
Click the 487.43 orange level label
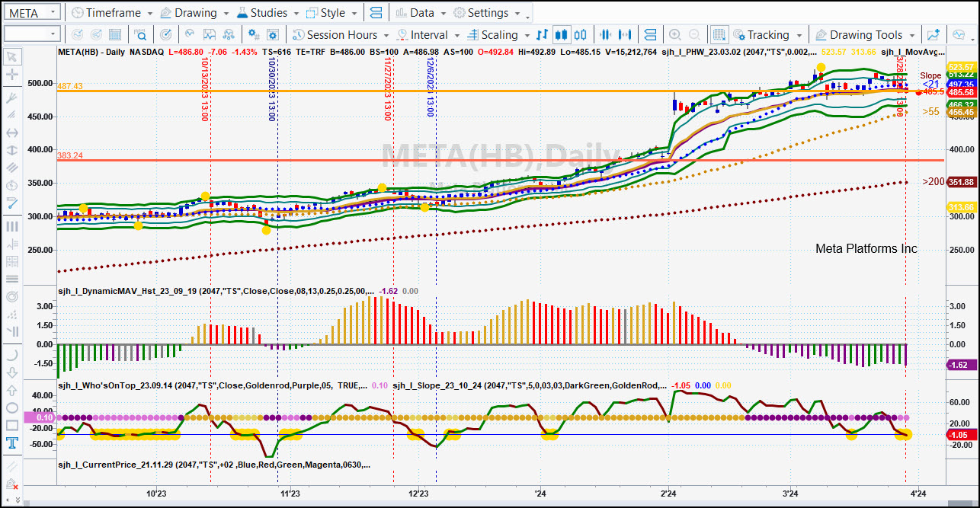point(70,87)
